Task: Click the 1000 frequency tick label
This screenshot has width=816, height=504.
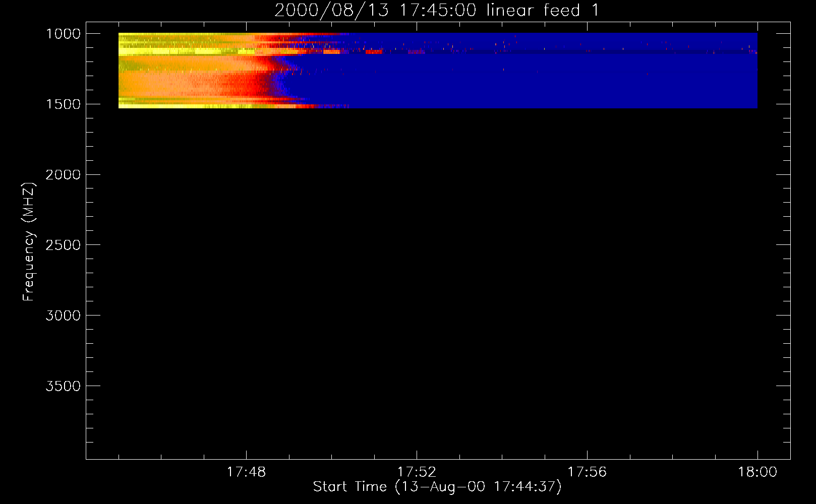Action: point(64,34)
